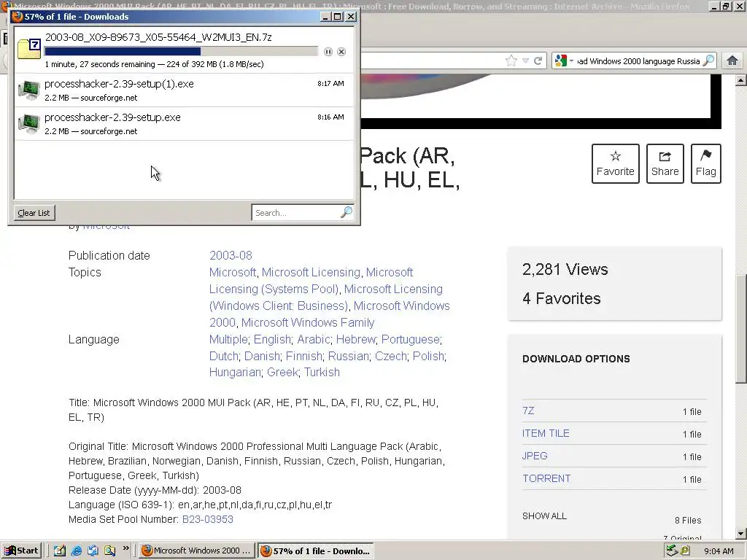Open the 2003-08 publication date link

point(231,256)
